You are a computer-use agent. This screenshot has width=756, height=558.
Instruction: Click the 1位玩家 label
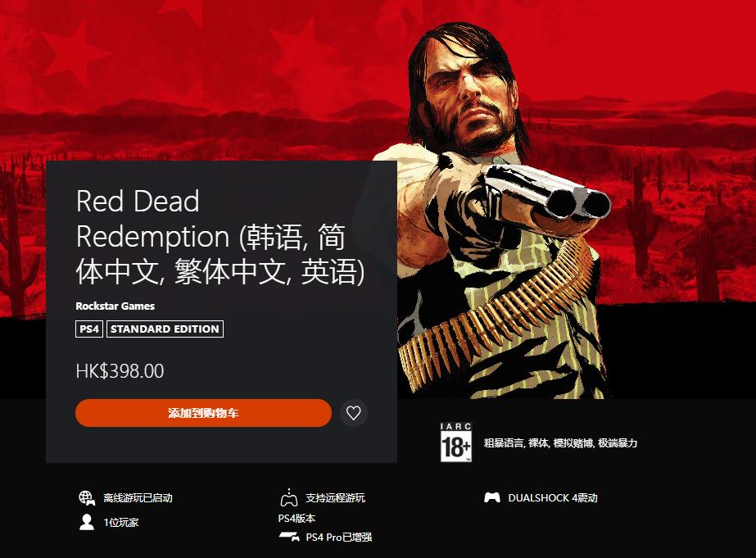121,522
